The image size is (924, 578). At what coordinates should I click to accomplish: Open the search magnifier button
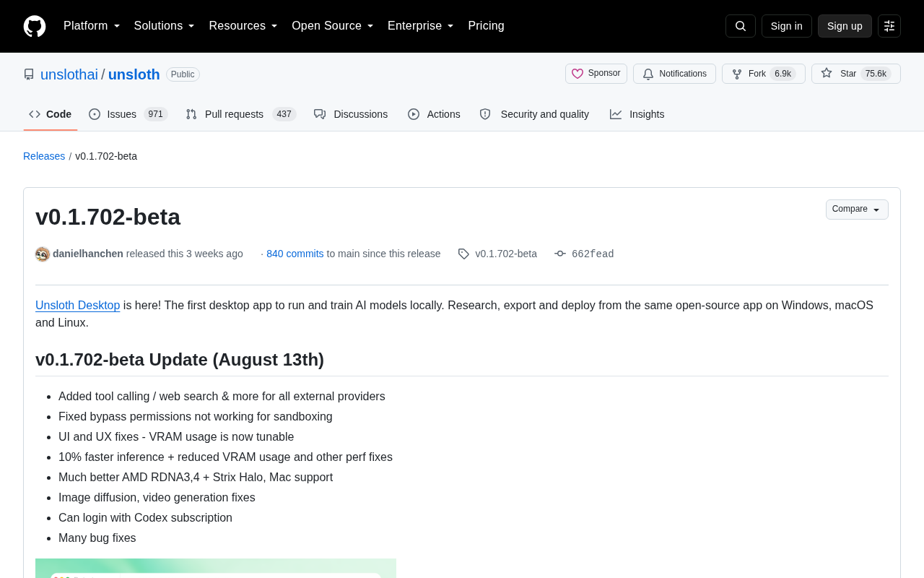coord(741,26)
